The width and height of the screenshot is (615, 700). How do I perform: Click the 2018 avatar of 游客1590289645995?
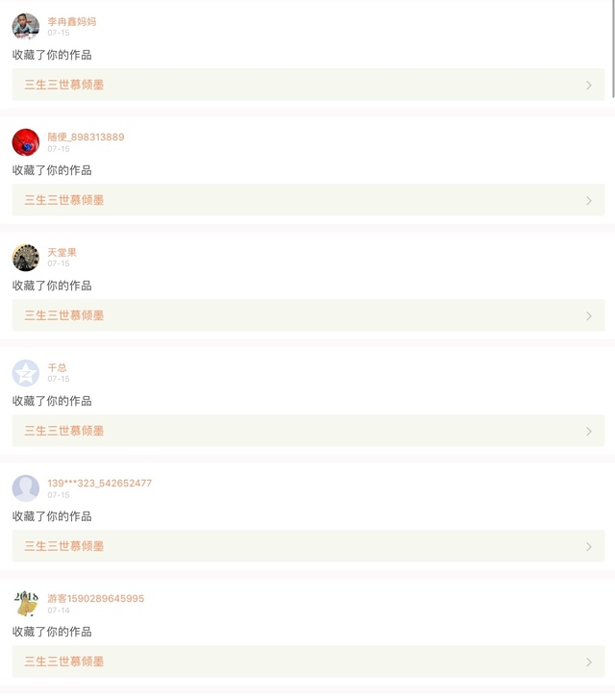[x=26, y=604]
